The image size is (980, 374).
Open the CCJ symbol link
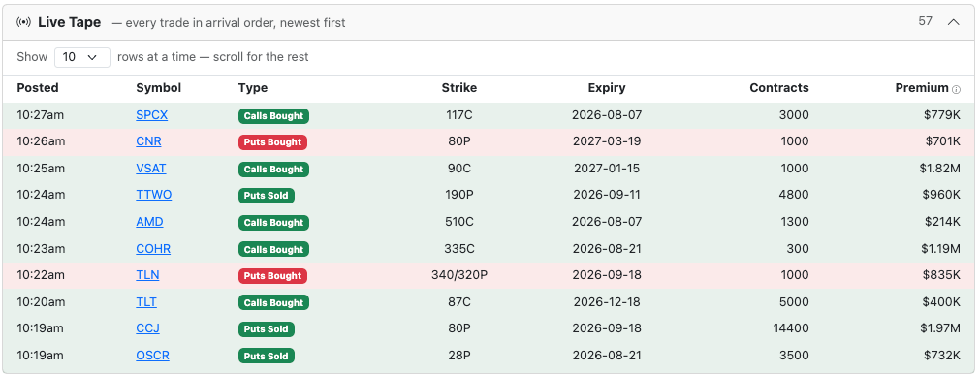coord(148,328)
